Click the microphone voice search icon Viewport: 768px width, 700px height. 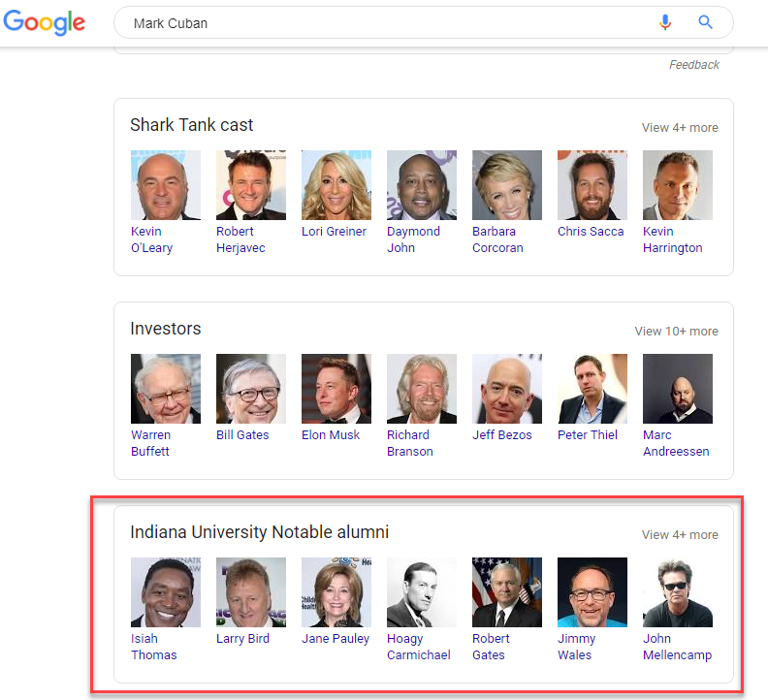pos(665,22)
